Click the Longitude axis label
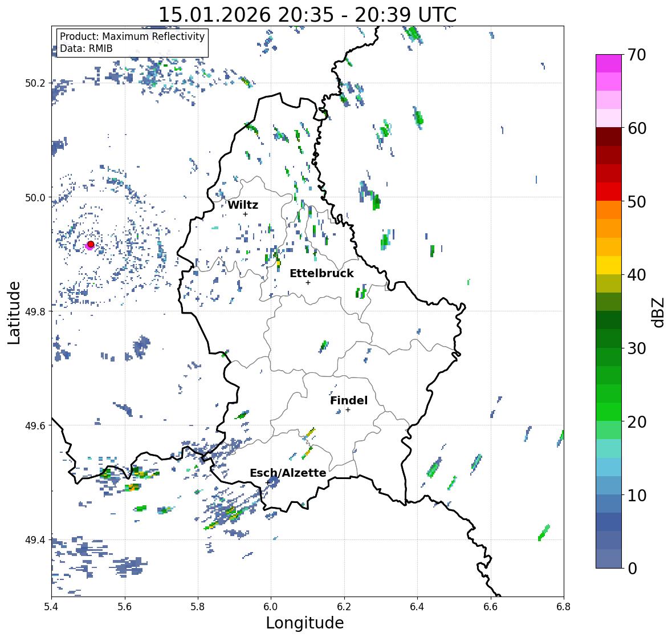Viewport: 672px width, 637px height. (x=305, y=623)
